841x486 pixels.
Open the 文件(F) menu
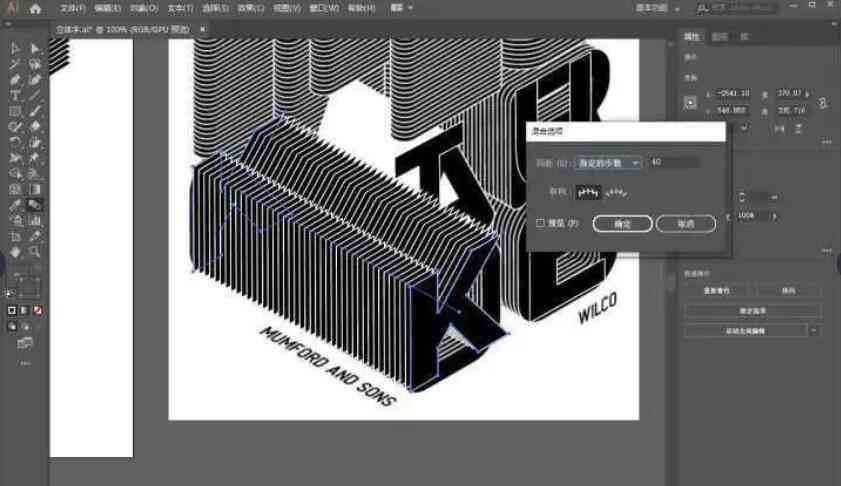[x=72, y=9]
